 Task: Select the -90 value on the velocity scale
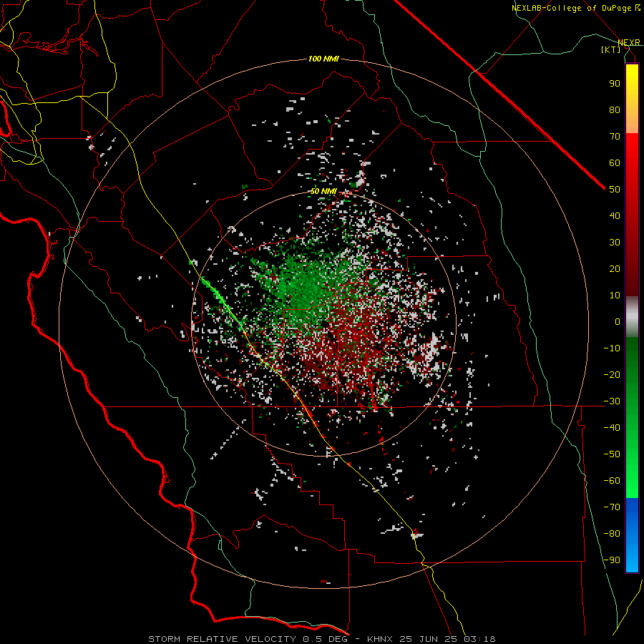612,560
